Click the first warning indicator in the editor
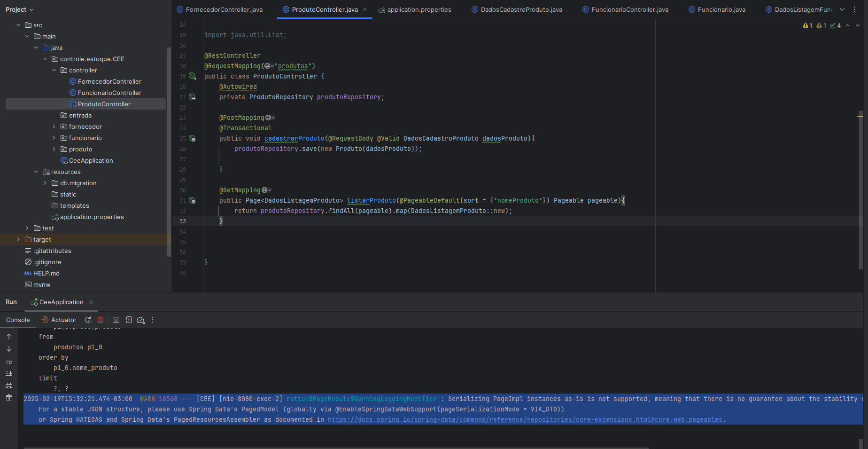868x449 pixels. [x=808, y=25]
